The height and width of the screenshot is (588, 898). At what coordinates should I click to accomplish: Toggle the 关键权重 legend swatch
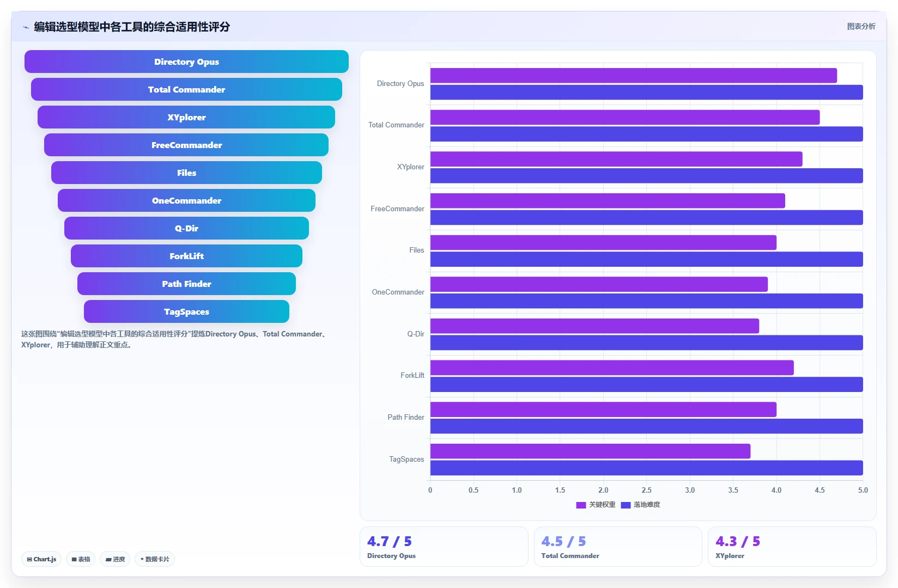coord(581,505)
